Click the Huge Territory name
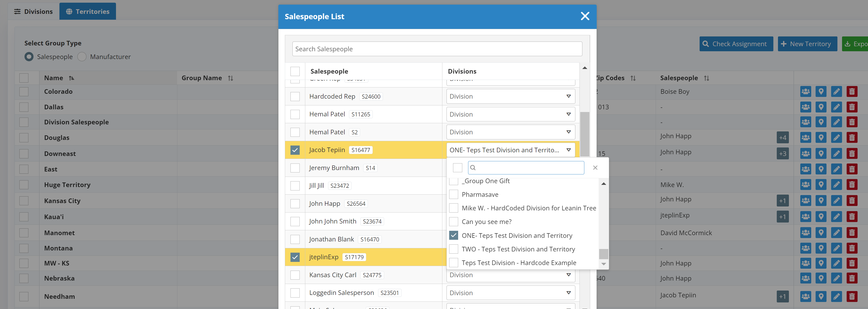Screen dimensions: 868x309 coord(67,185)
